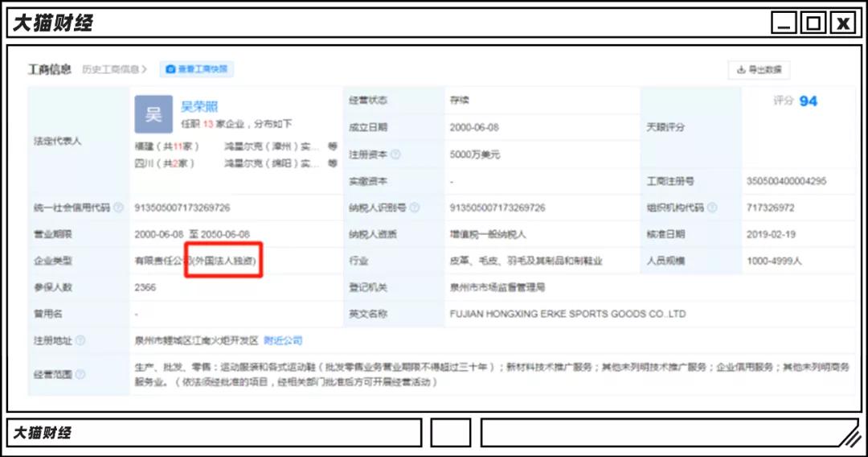Click the red 13 companies count
Image resolution: width=868 pixels, height=457 pixels.
(x=207, y=124)
